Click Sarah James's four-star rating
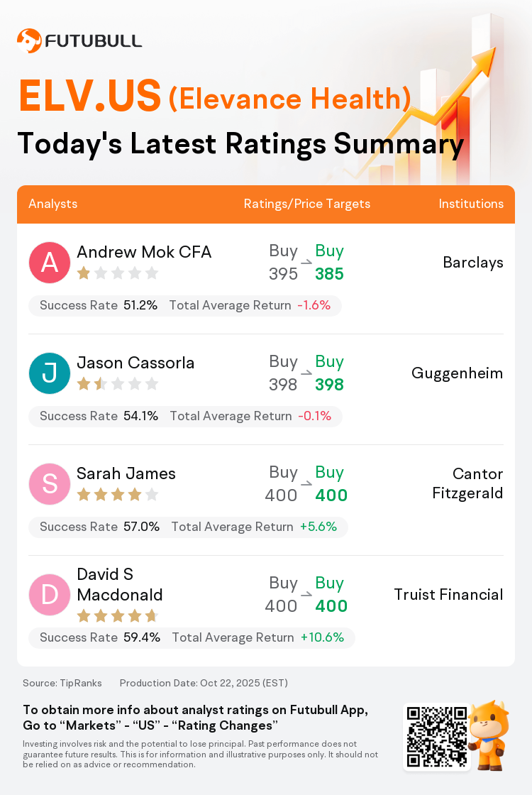 118,495
